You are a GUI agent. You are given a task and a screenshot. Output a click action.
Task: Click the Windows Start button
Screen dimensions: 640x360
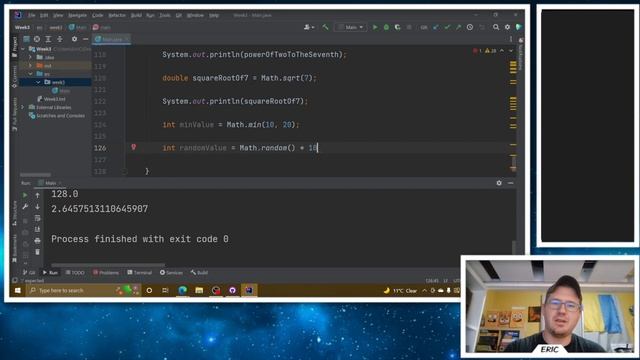17,291
